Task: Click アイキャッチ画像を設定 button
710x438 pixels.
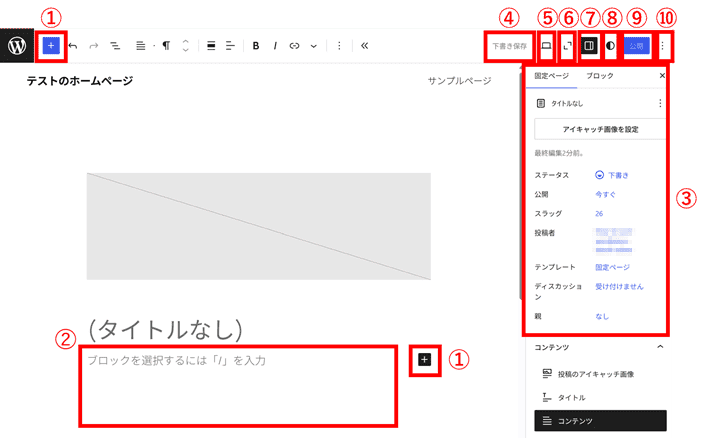Action: [x=600, y=129]
